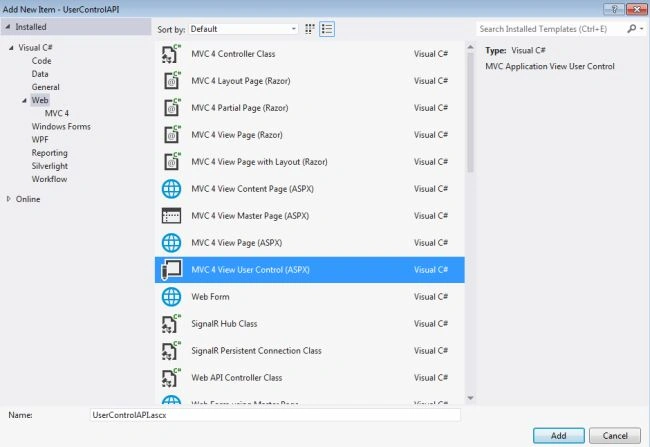650x447 pixels.
Task: Select the Windows Forms category
Action: click(61, 126)
